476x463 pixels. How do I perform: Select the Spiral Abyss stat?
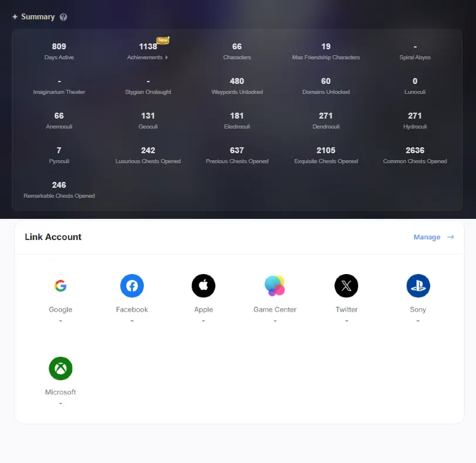(x=415, y=51)
